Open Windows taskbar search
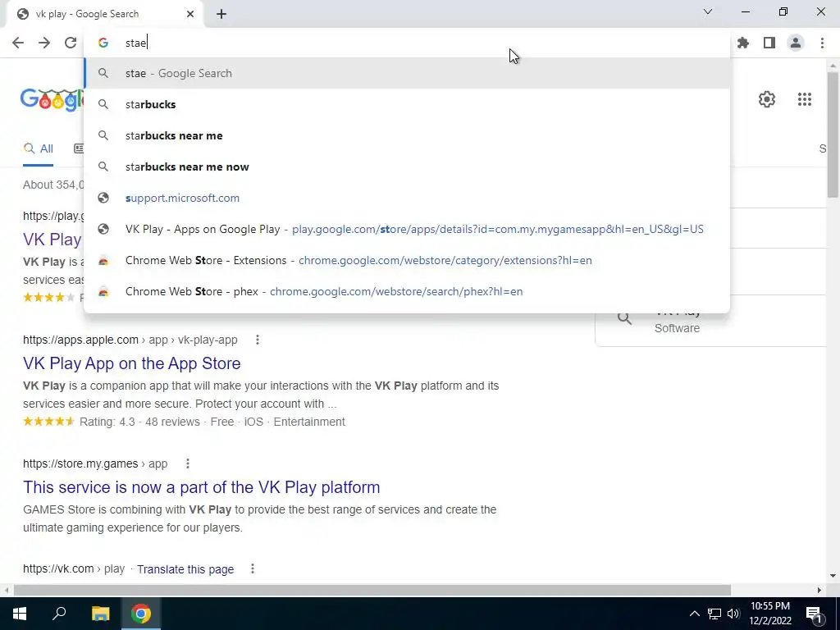840x630 pixels. click(59, 614)
